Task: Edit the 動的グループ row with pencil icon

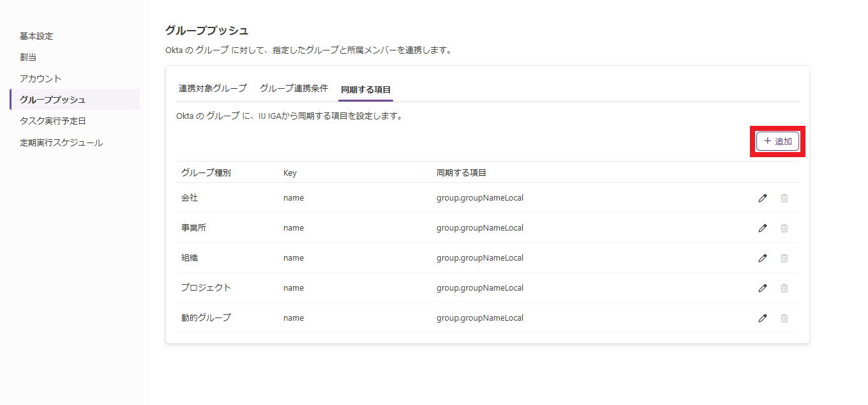Action: click(762, 318)
